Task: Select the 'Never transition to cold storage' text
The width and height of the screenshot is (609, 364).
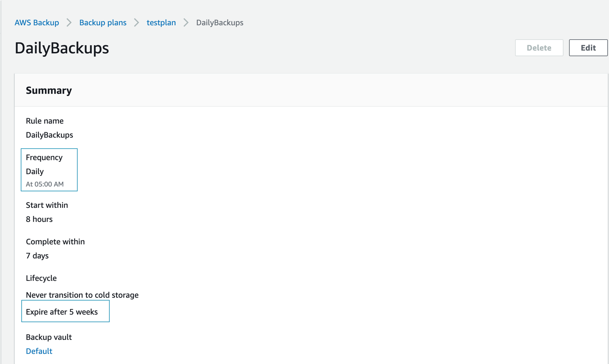Action: (x=82, y=295)
